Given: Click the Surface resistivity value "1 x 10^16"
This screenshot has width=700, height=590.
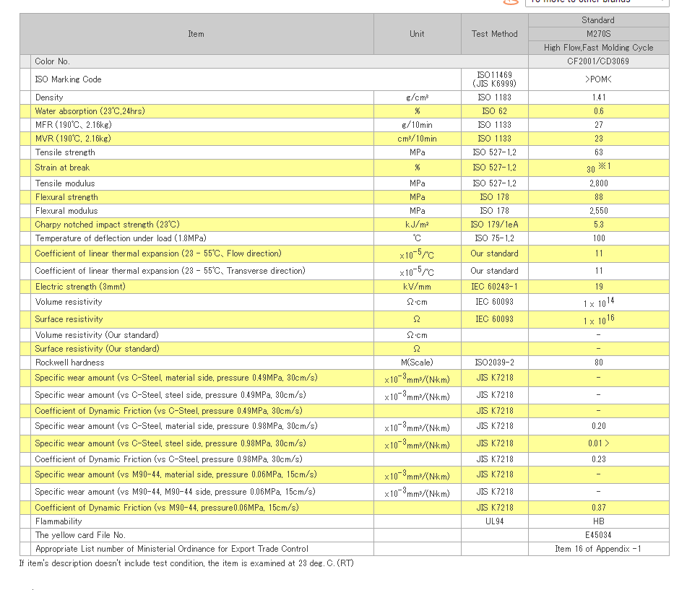Looking at the screenshot, I should pos(599,319).
